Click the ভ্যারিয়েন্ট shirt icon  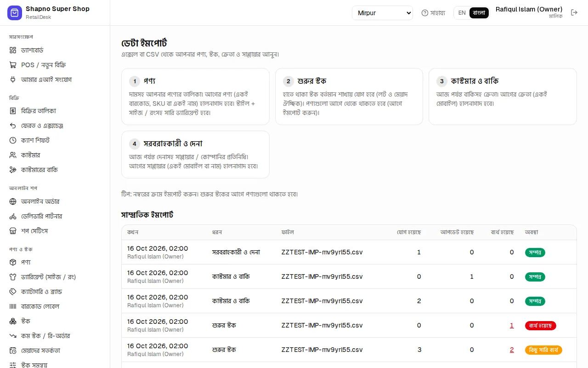13,277
